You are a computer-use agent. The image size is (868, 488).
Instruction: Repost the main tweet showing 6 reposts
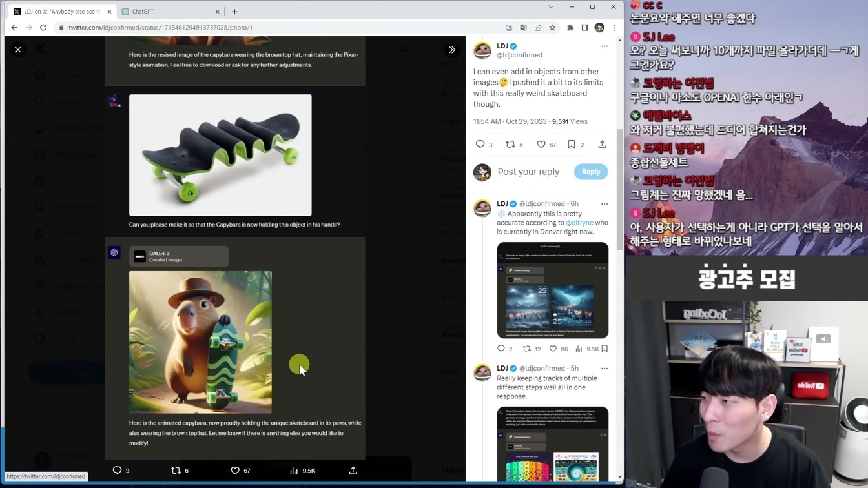(510, 145)
